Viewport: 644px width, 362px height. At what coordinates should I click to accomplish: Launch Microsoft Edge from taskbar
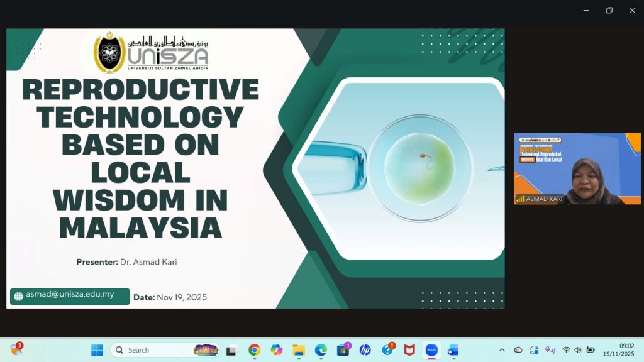321,350
